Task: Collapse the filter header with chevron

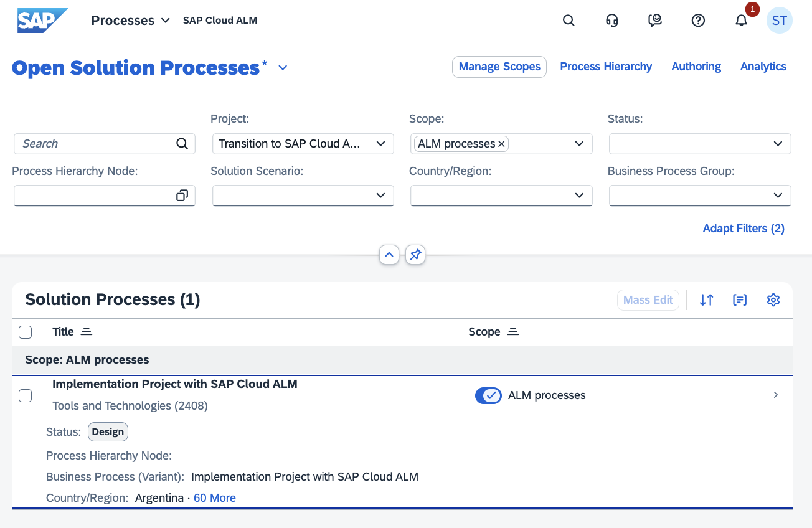Action: [x=389, y=255]
